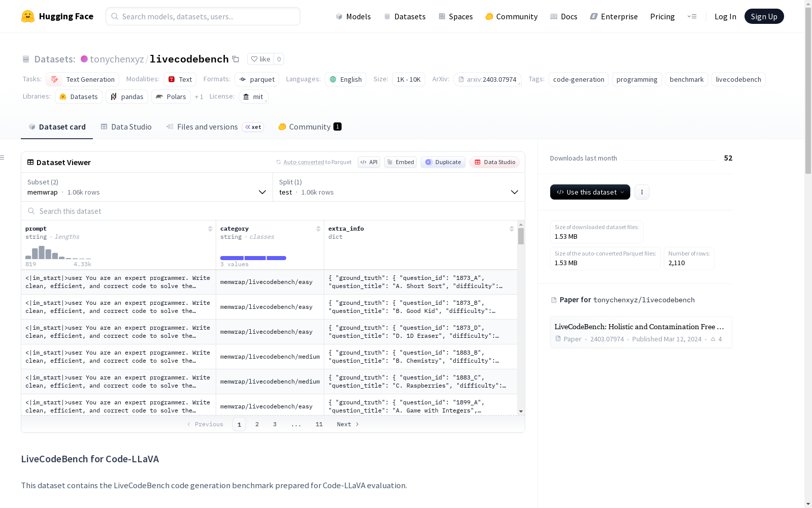
Task: Go to Spaces in top navigation
Action: (456, 16)
